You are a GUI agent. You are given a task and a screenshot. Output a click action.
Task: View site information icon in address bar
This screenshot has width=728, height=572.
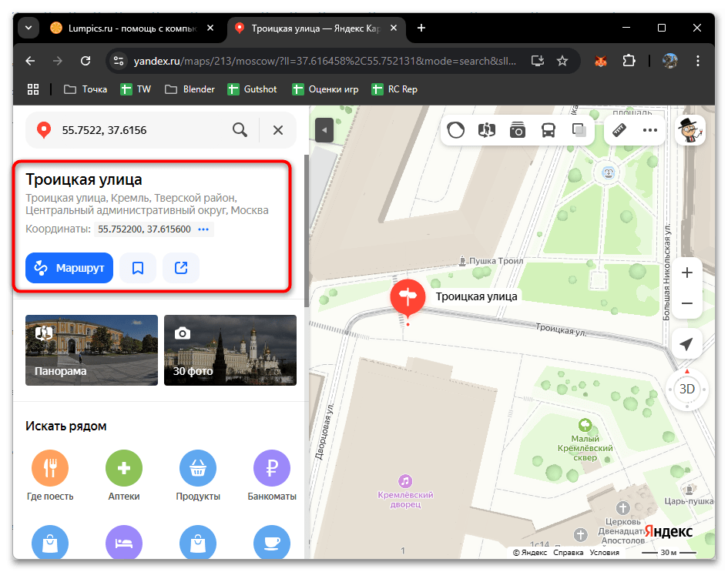pos(119,61)
